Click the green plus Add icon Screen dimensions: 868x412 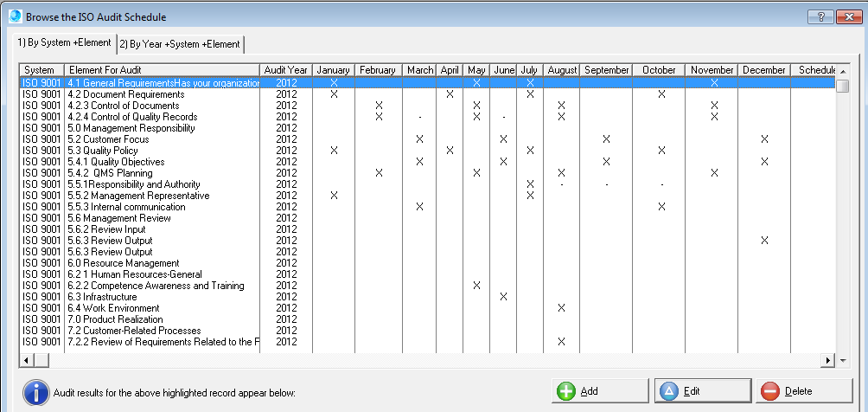point(566,391)
